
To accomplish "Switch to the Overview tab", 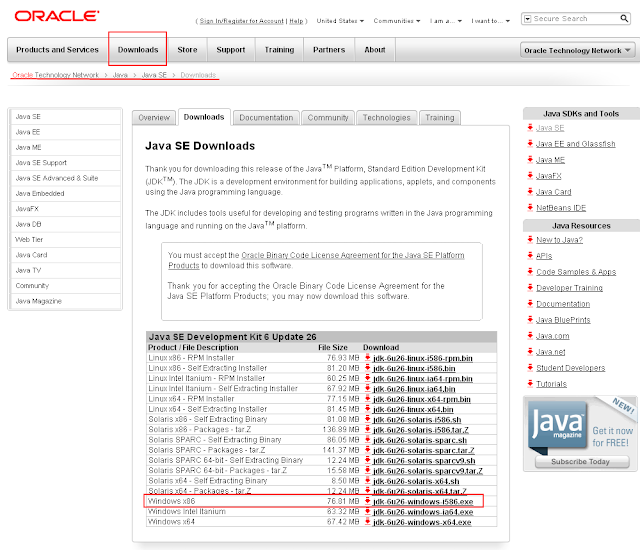I will [x=154, y=118].
